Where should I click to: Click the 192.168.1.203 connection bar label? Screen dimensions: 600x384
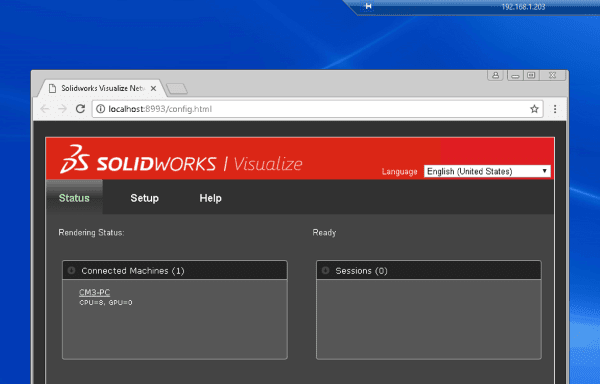[x=523, y=7]
